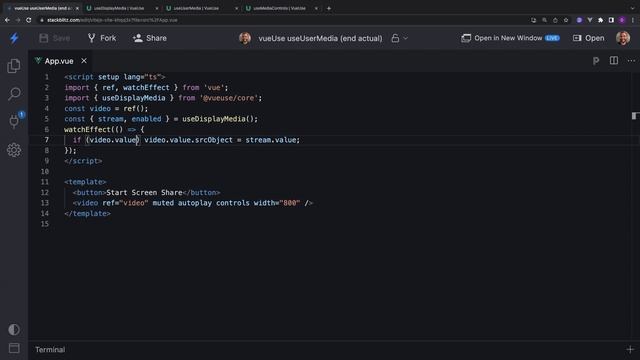Click the Open preview button
The image size is (640, 360).
click(x=589, y=38)
